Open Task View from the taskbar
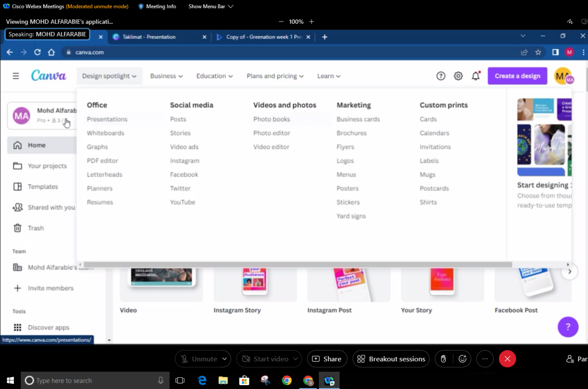 click(x=180, y=380)
